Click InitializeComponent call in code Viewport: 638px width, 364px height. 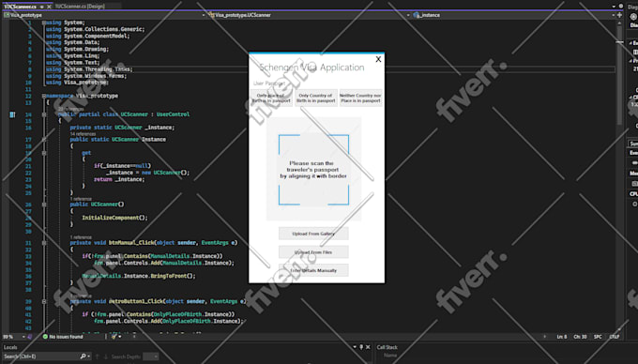click(114, 218)
